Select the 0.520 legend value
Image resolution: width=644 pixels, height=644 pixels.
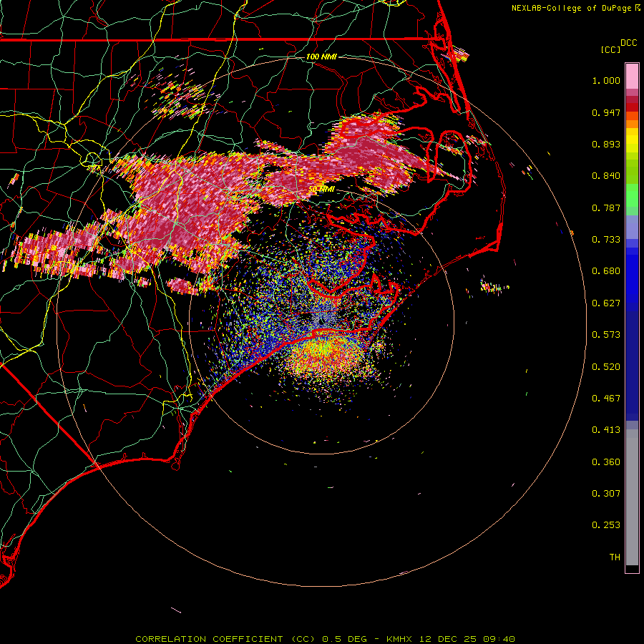606,367
